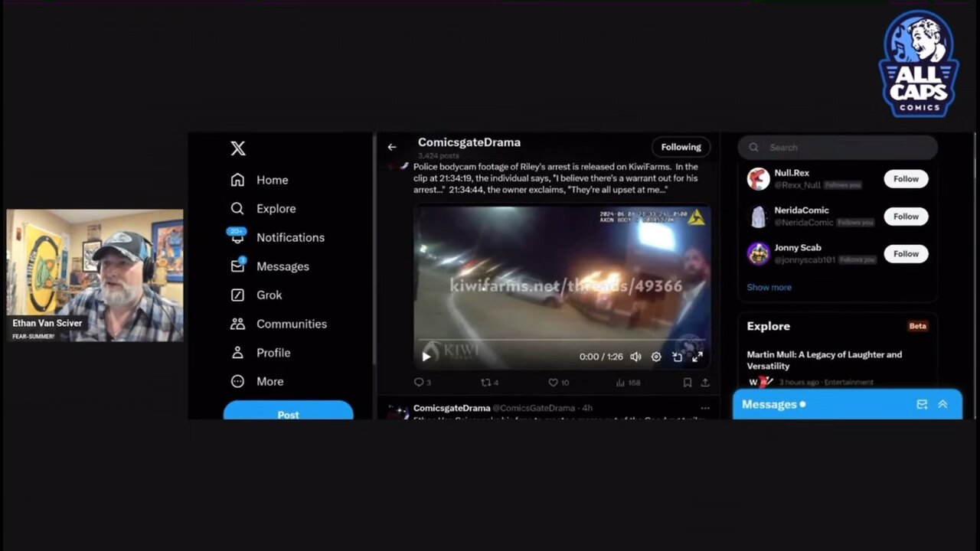
Task: Open Null.Rex profile avatar
Action: point(758,178)
